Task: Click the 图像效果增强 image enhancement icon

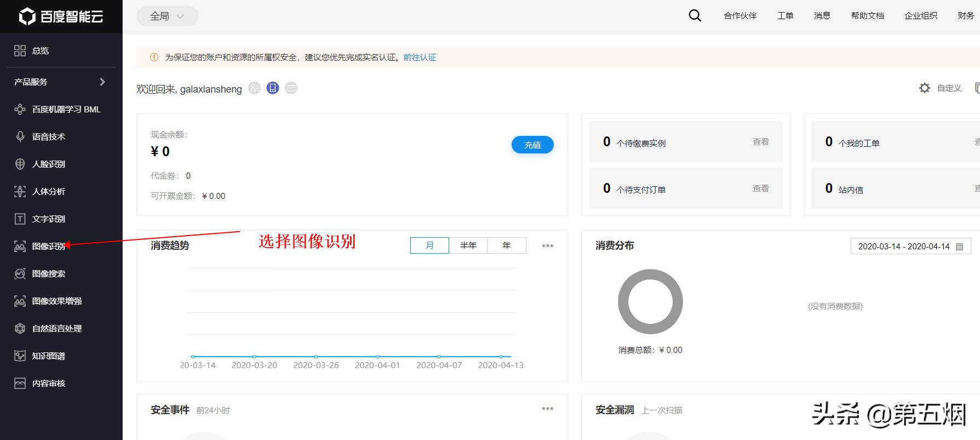Action: pyautogui.click(x=20, y=301)
